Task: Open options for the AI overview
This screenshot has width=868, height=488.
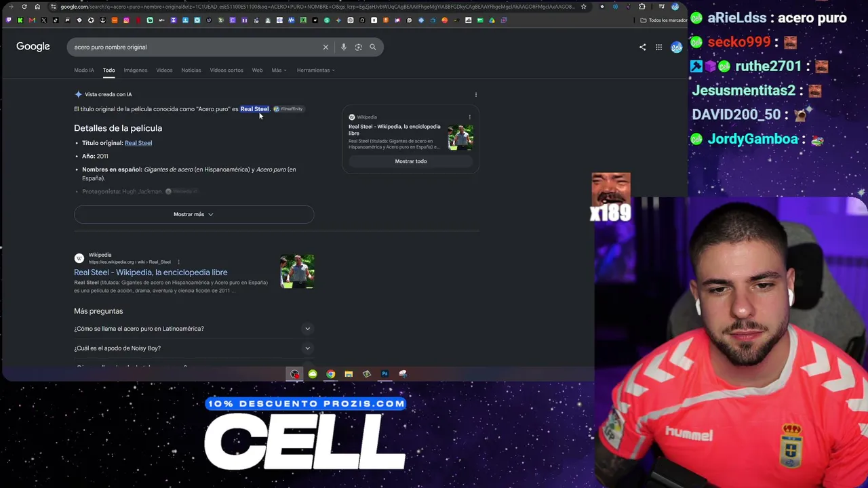Action: [476, 95]
